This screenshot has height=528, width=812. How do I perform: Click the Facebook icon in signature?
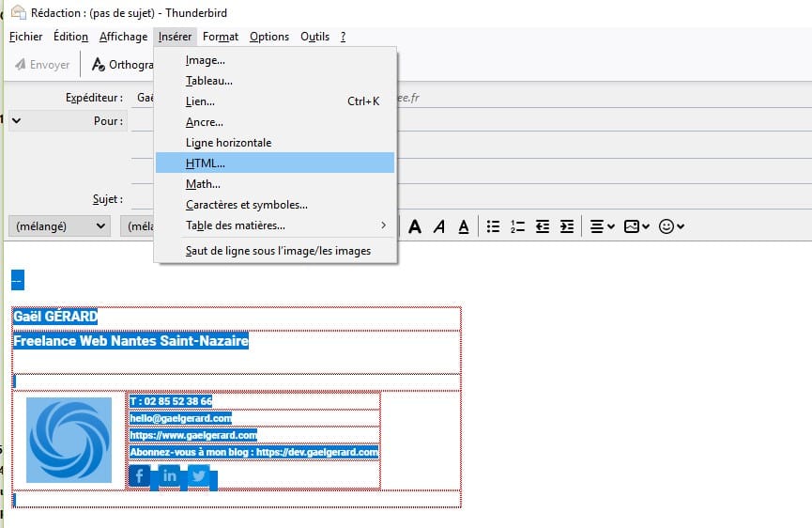click(x=140, y=476)
